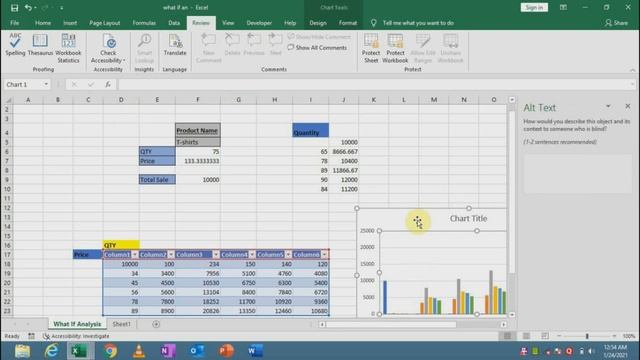Switch to Normal view icon

click(x=507, y=336)
